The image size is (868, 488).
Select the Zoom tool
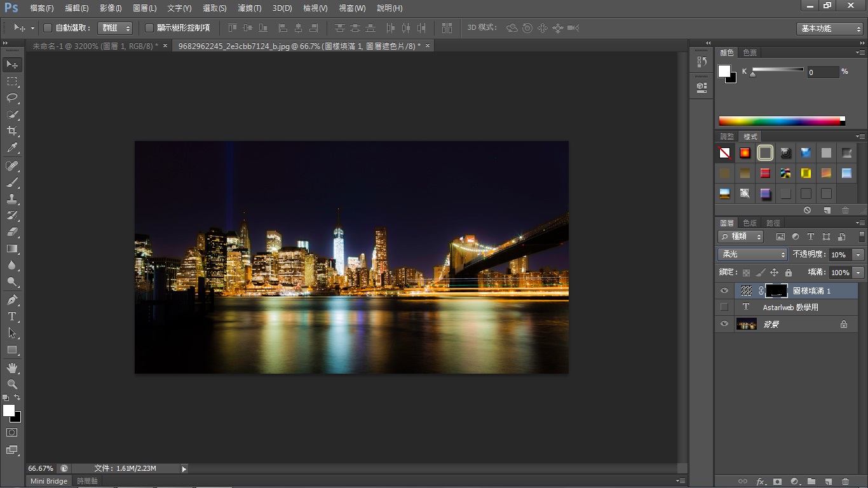pos(12,384)
